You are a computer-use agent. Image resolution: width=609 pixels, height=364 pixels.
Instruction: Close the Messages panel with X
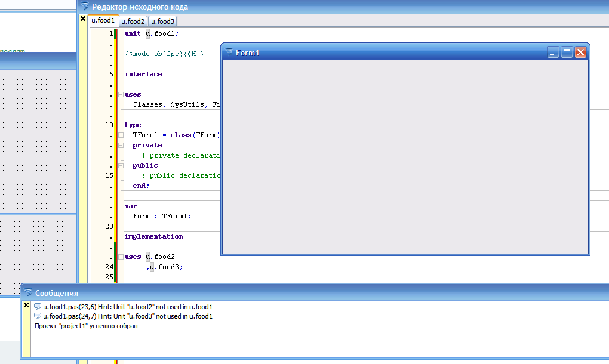pyautogui.click(x=26, y=305)
